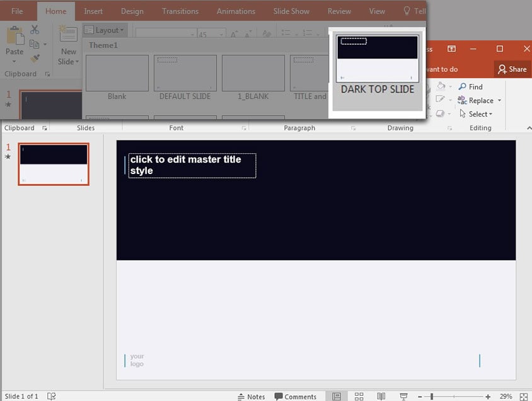Select slide 1 thumbnail in panel
Image resolution: width=532 pixels, height=401 pixels.
coord(54,164)
